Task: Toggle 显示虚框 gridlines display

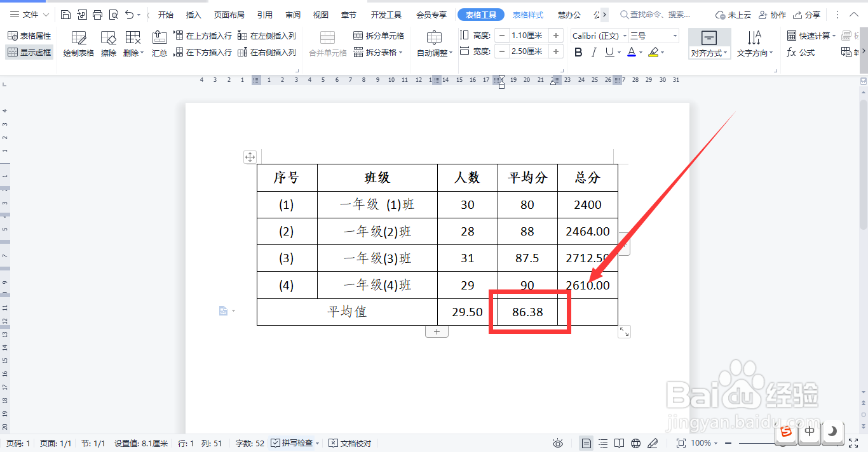Action: pos(29,53)
